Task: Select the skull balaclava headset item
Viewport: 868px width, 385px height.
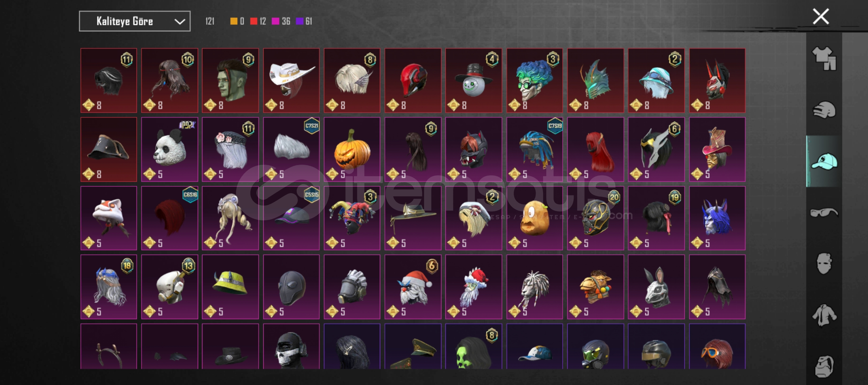Action: pyautogui.click(x=291, y=346)
